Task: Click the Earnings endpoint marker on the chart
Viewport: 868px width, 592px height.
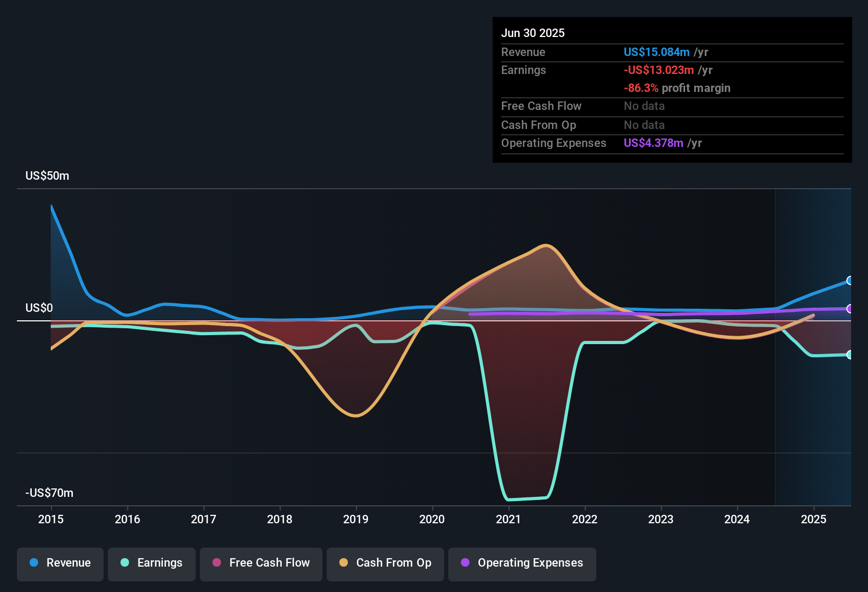Action: (x=850, y=356)
